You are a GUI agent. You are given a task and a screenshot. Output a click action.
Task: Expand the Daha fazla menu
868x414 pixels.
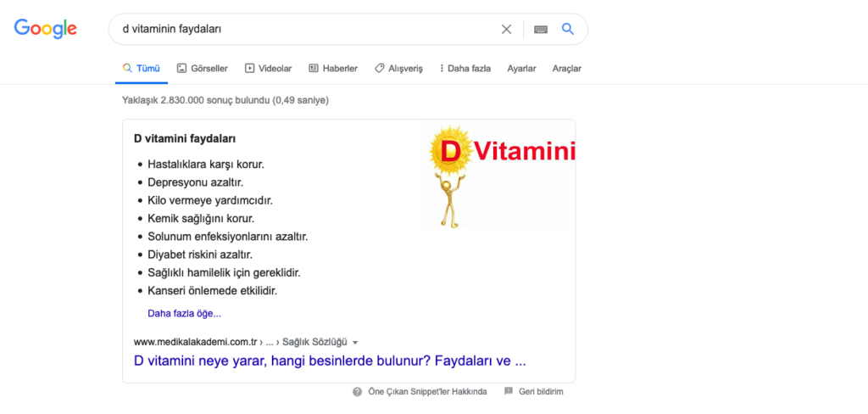coord(465,68)
